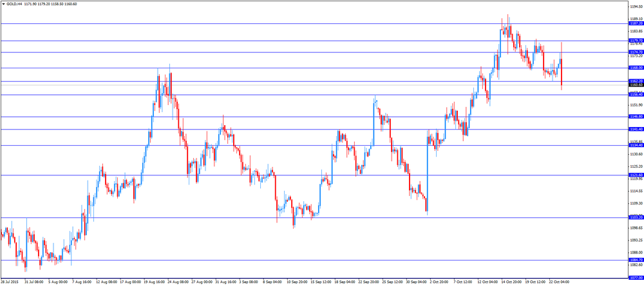Click the 1183.85 price scale label
644x285 pixels.
point(636,31)
